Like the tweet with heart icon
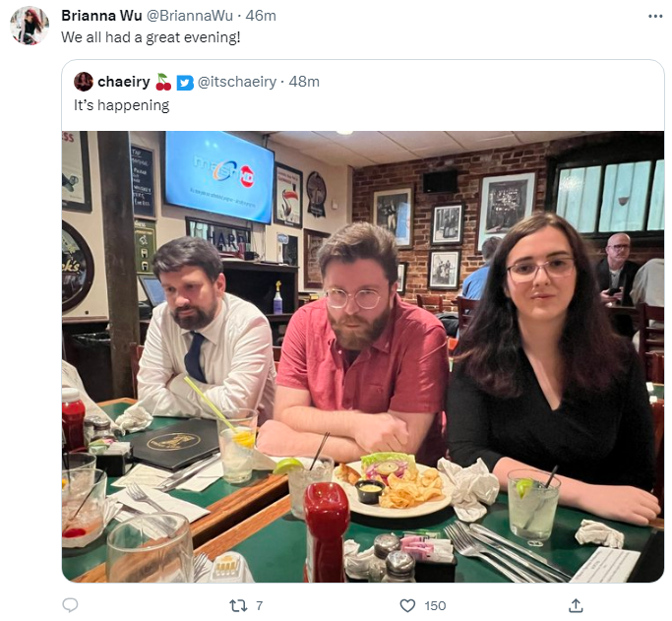 [407, 605]
